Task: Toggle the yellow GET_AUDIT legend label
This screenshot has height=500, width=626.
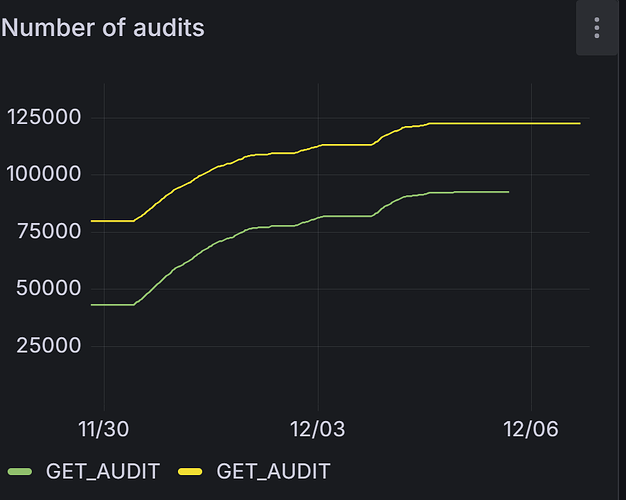Action: [x=273, y=471]
